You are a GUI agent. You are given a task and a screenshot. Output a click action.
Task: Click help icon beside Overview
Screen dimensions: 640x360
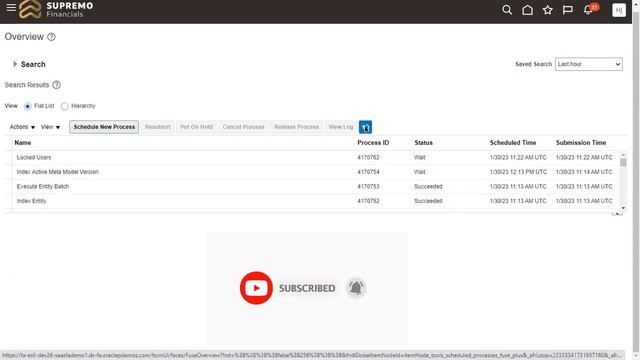[51, 37]
